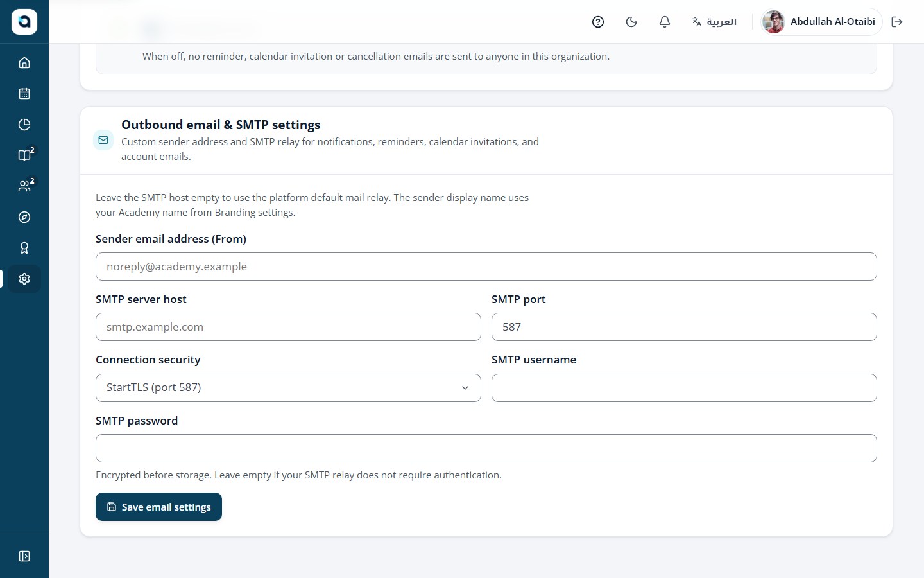This screenshot has height=578, width=924.
Task: Click the logout icon
Action: click(897, 22)
